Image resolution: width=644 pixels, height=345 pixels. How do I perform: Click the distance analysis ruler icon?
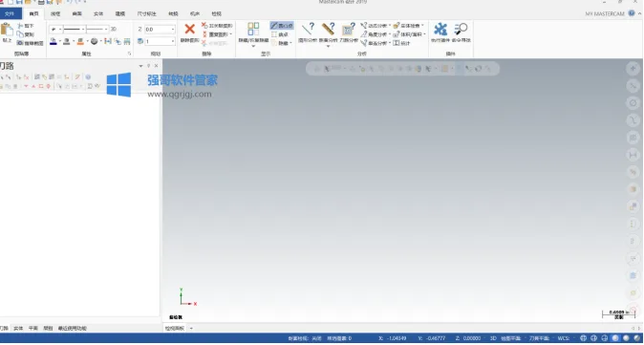[328, 30]
